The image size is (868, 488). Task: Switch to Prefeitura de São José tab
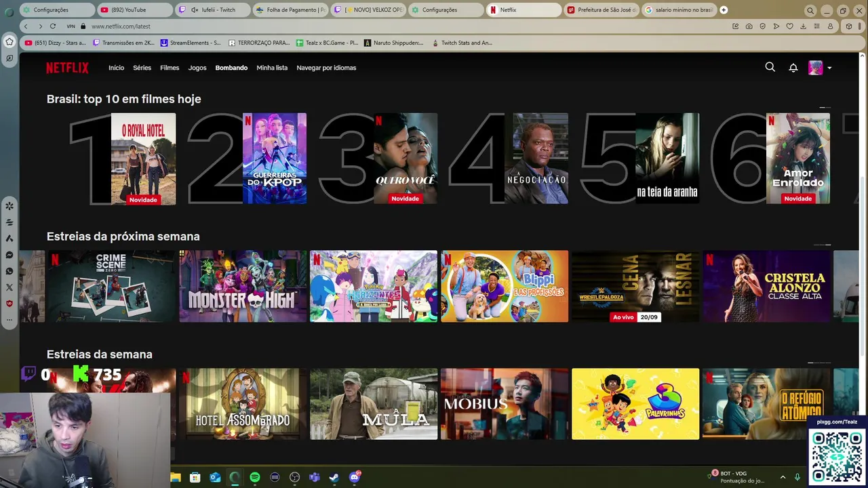click(602, 9)
